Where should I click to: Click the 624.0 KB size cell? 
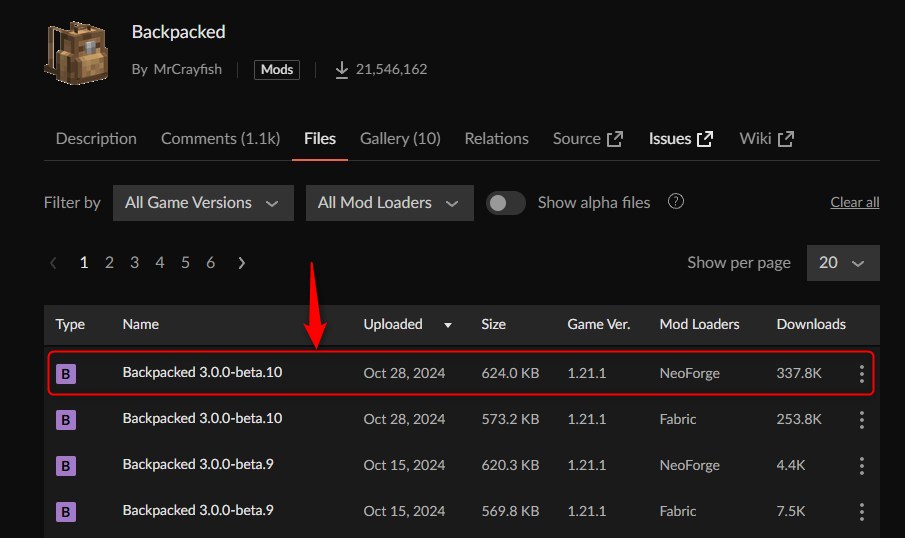[x=510, y=373]
